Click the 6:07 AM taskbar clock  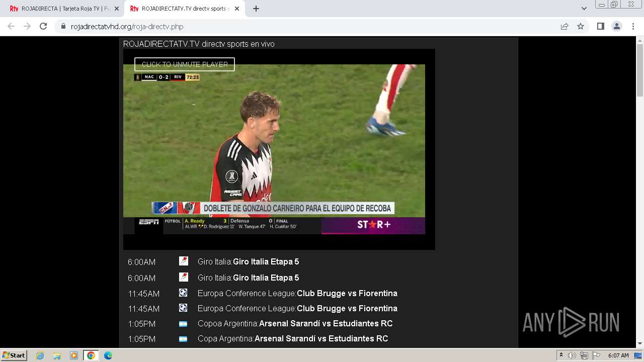(618, 355)
